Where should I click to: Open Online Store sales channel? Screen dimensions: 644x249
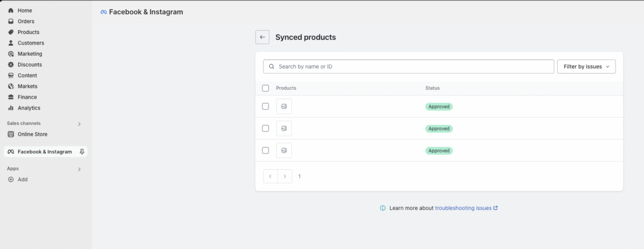(x=32, y=134)
